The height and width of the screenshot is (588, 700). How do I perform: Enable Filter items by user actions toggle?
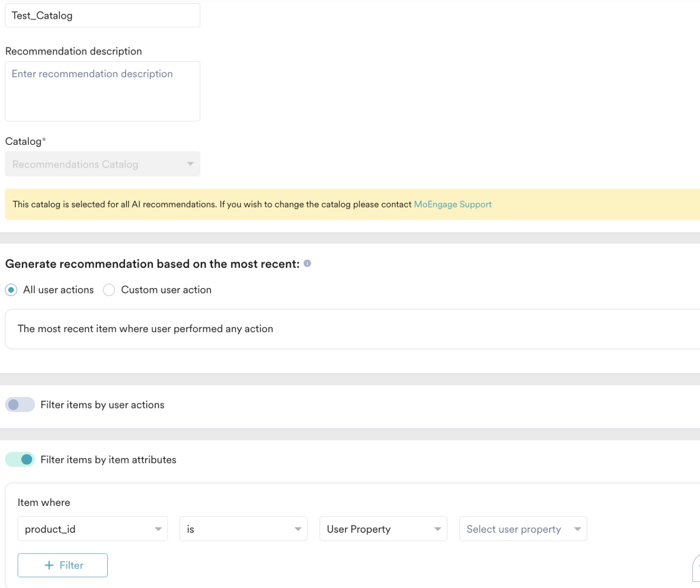(x=20, y=405)
